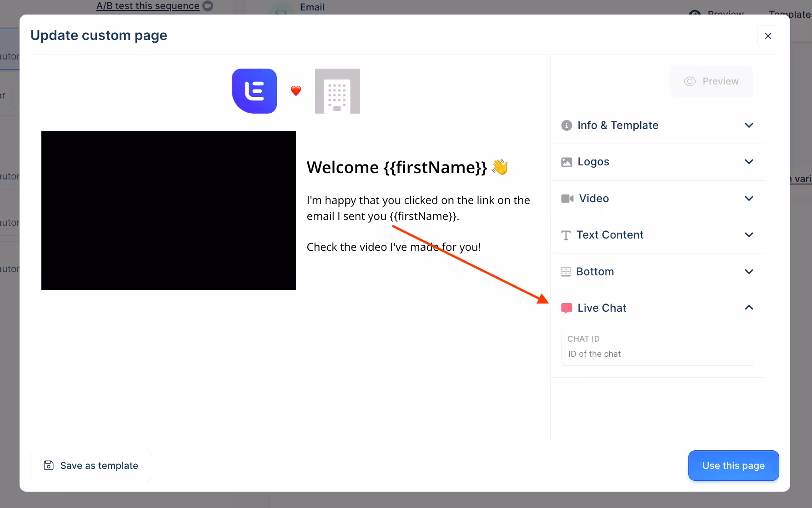Screen dimensions: 812x508
Task: Click the camera icon beside Video
Action: (x=567, y=199)
